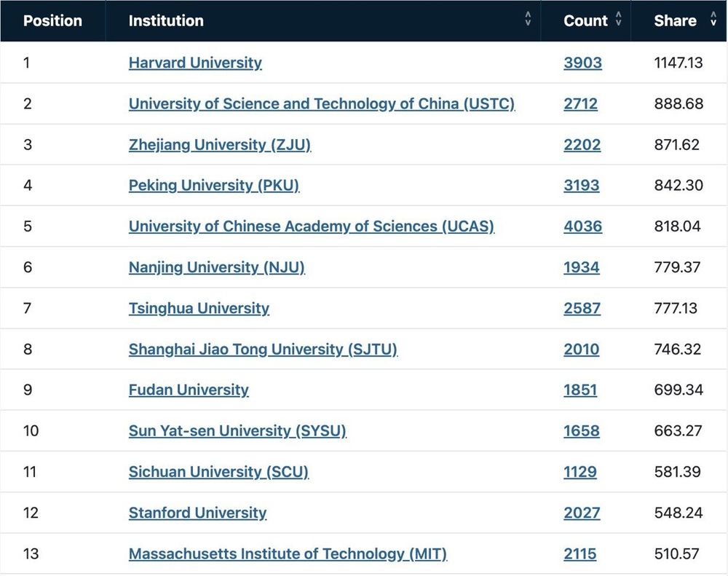The width and height of the screenshot is (728, 576).
Task: Open Shanghai Jiao Tong University link
Action: point(263,350)
